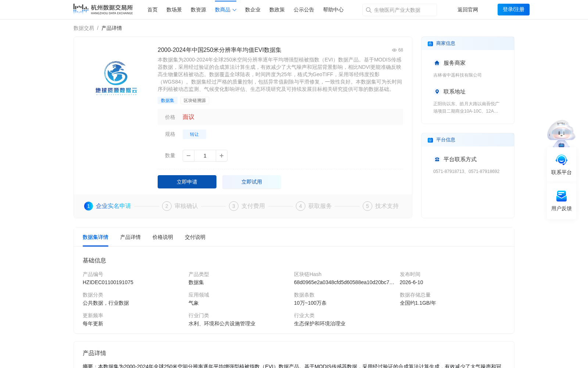Click the 登录/注册 button
Screen dimensions: 588x368
click(513, 10)
